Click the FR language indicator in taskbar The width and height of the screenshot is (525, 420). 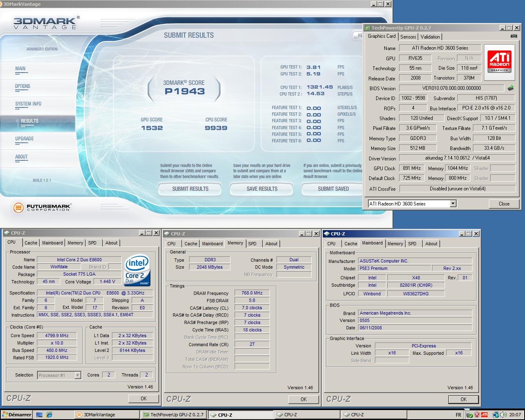pos(458,415)
